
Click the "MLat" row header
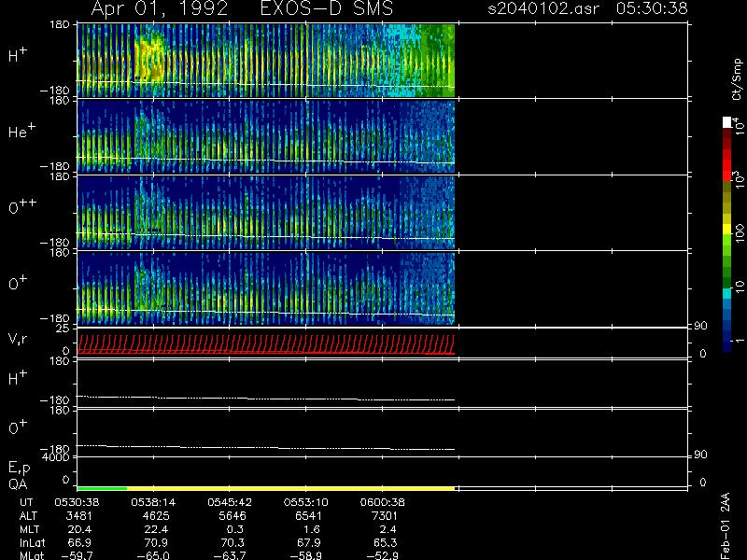coord(32,555)
